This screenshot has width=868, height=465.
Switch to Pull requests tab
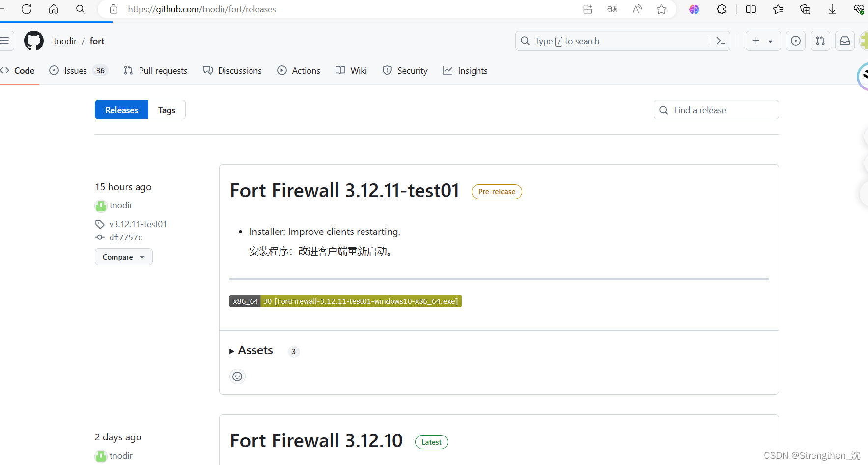pos(155,71)
